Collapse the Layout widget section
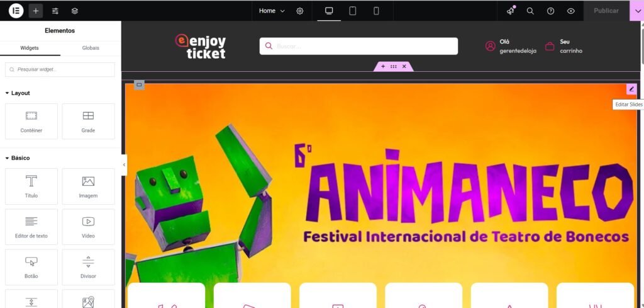Viewport: 644px width, 308px height. pyautogui.click(x=18, y=93)
